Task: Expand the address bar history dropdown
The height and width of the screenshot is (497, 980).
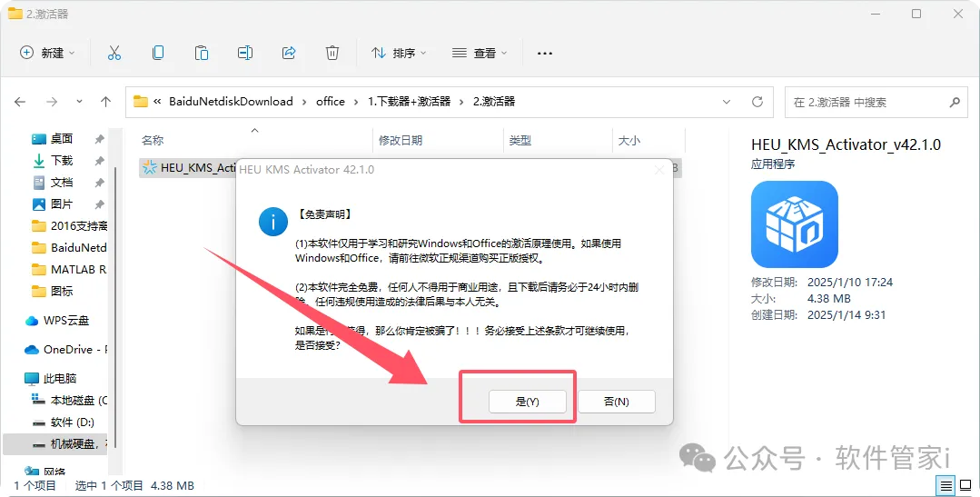Action: pos(727,102)
